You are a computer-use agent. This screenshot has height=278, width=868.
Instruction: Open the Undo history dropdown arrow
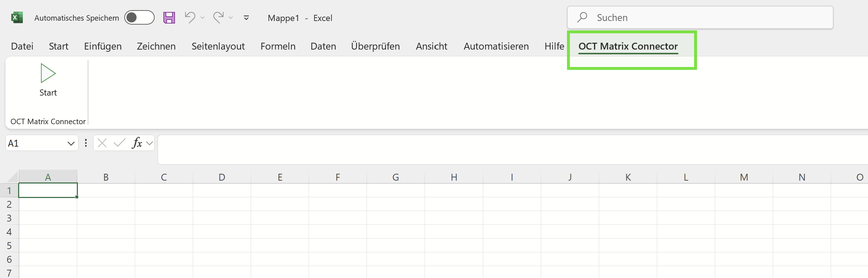pos(203,18)
